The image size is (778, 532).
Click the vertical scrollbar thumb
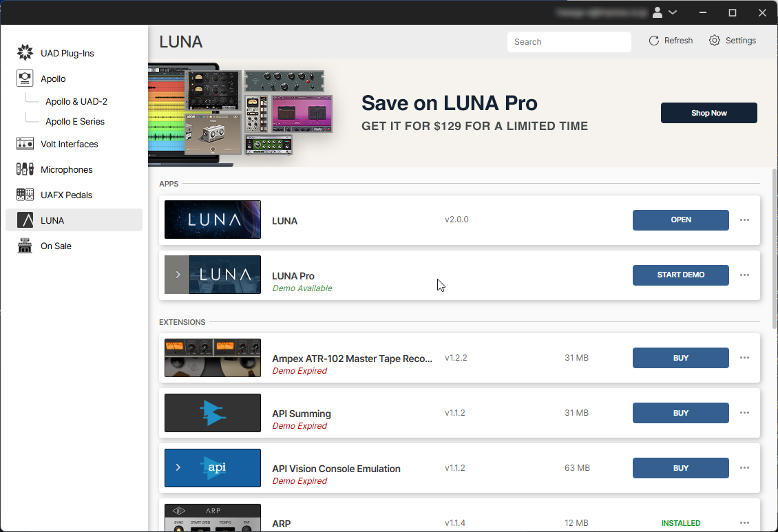[774, 248]
